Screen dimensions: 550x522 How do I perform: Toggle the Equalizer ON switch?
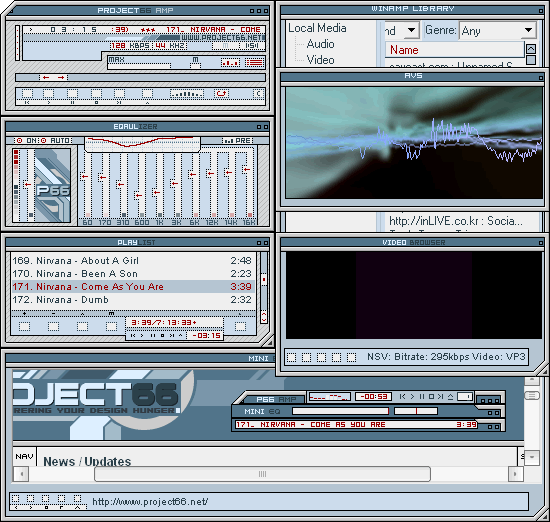pos(27,140)
